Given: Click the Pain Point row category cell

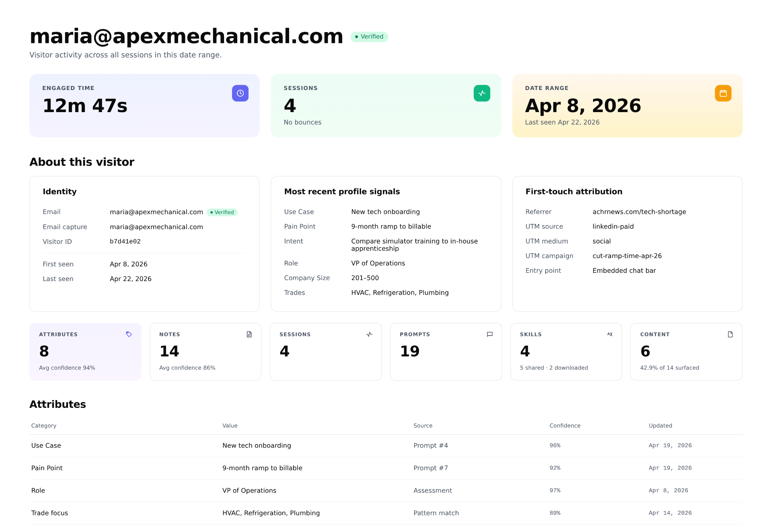Looking at the screenshot, I should pyautogui.click(x=47, y=468).
